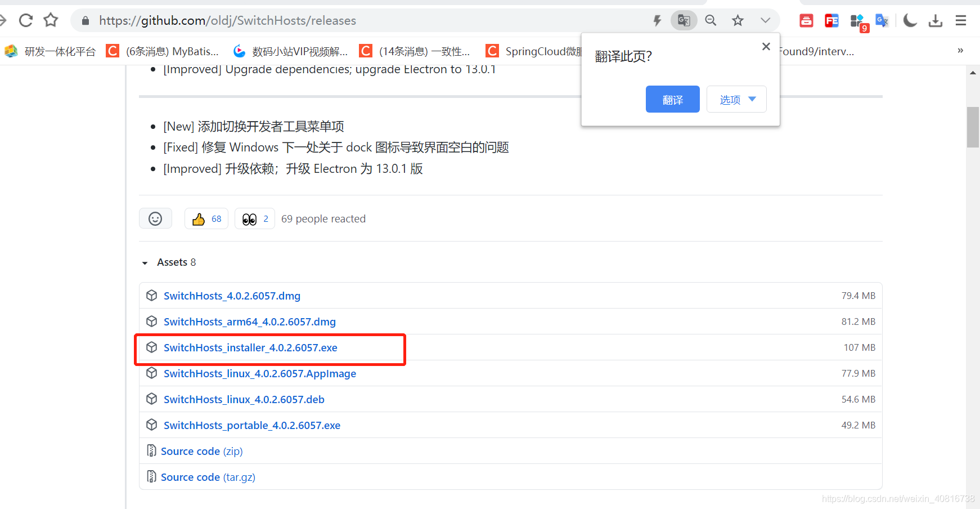Toggle night mode moon icon

910,21
